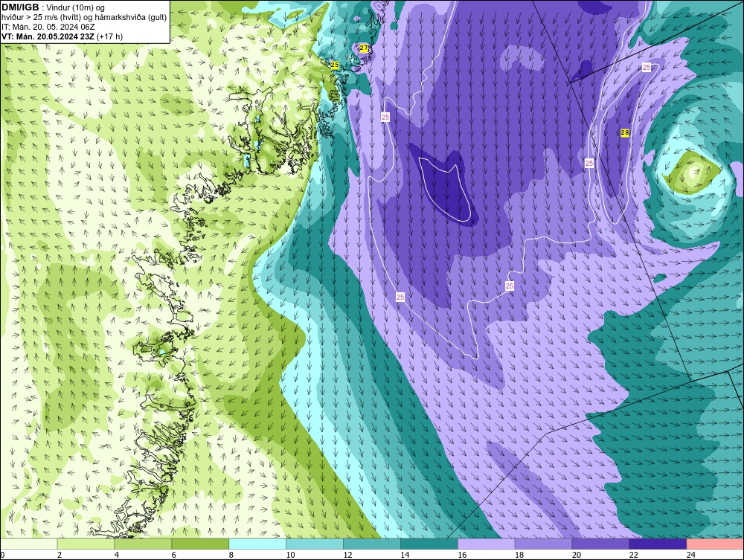
Task: Pick the light cyan 8–10 legend swatch
Action: pyautogui.click(x=257, y=544)
